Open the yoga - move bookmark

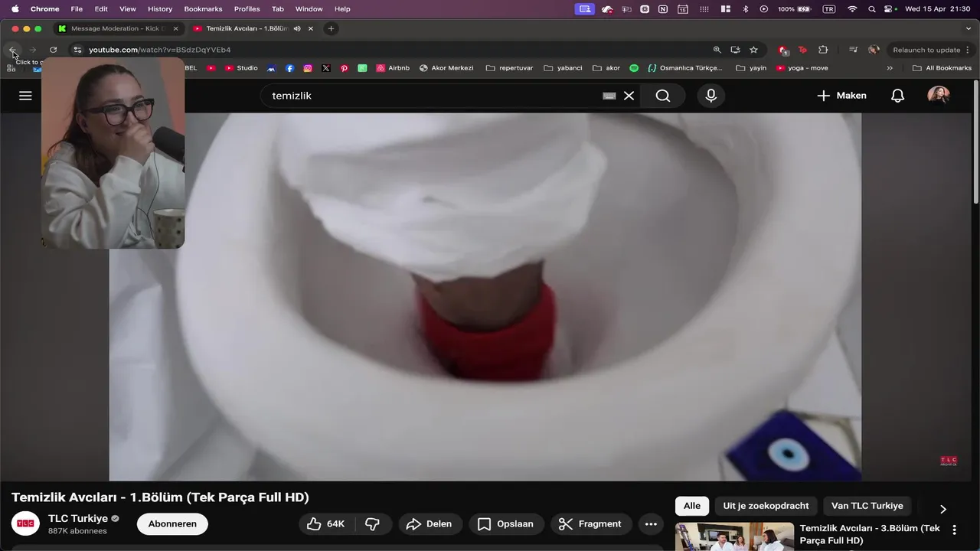pos(802,68)
